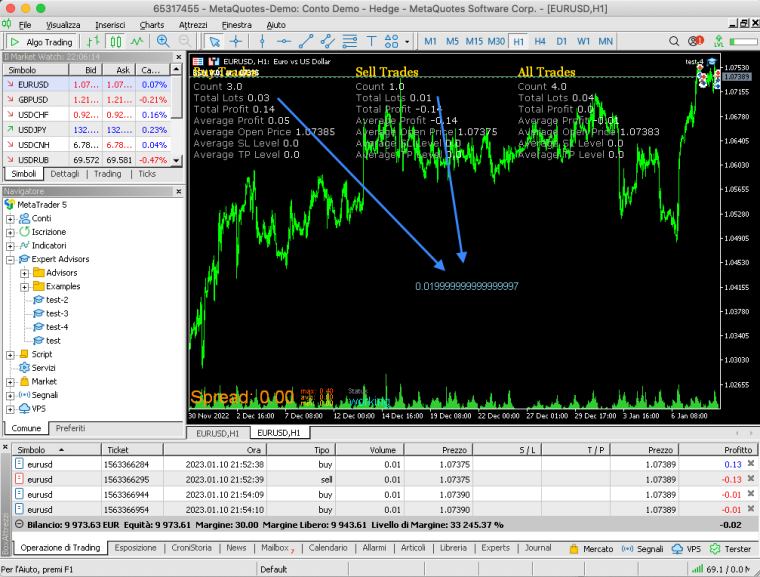Expand the Examples folder
The height and width of the screenshot is (577, 760).
pos(24,287)
